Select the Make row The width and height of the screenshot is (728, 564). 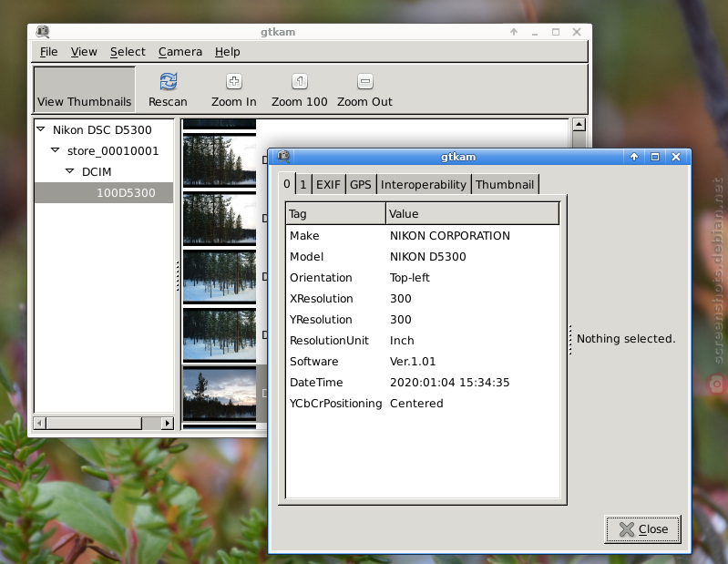tap(423, 236)
